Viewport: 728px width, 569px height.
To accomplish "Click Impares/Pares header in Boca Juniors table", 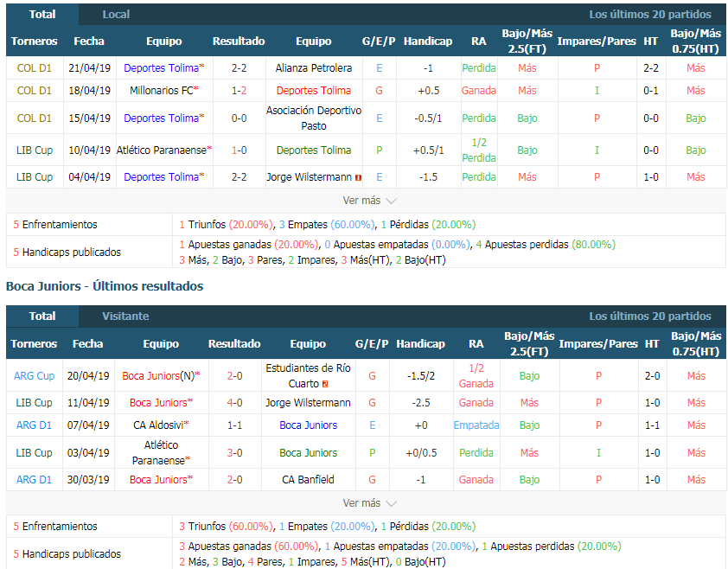I will point(598,343).
